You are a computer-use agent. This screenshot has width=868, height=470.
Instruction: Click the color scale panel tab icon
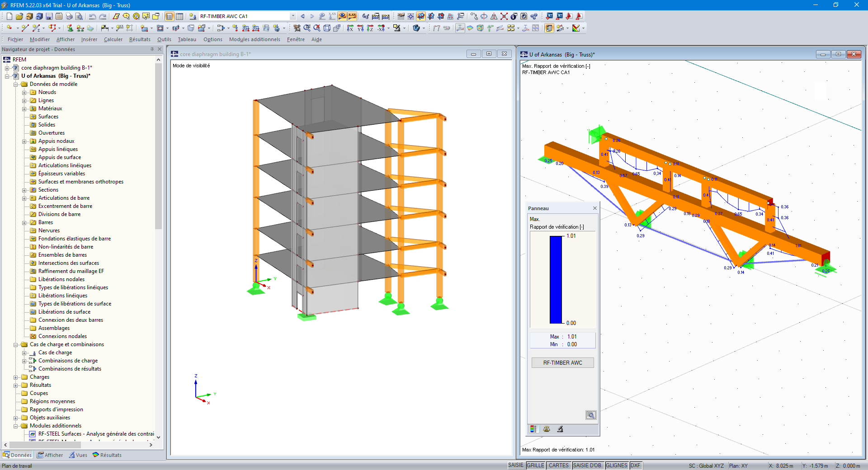(x=533, y=429)
